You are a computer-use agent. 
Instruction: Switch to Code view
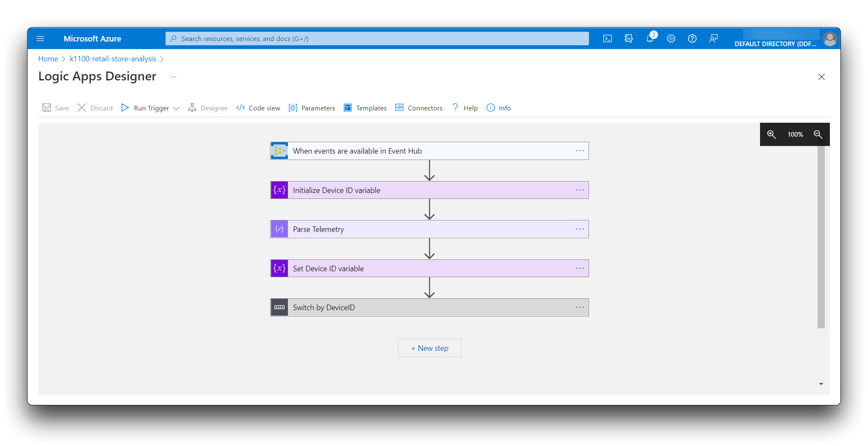coord(258,108)
